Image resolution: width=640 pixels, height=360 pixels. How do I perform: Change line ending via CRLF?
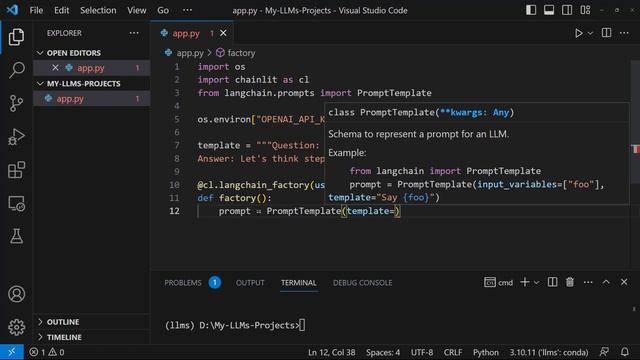pos(453,352)
